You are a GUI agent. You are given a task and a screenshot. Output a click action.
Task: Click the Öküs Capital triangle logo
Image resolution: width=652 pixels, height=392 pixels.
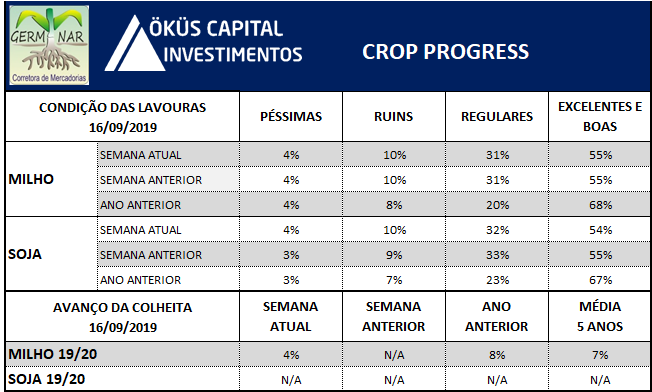pos(134,43)
